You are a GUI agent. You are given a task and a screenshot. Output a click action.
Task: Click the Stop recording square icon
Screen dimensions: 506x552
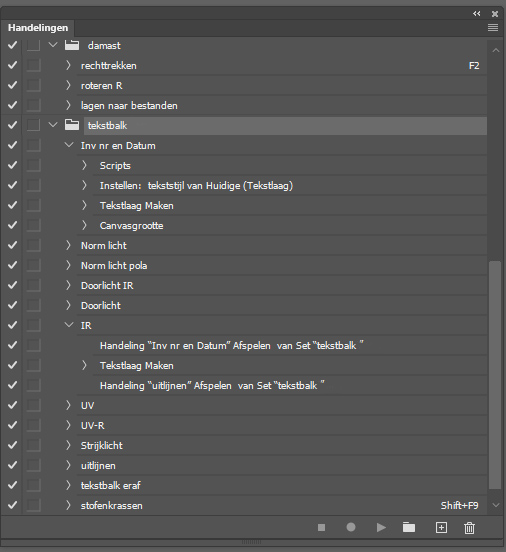321,527
